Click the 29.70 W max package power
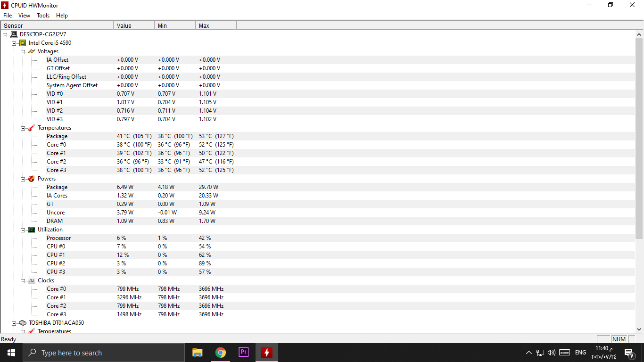 click(x=208, y=187)
